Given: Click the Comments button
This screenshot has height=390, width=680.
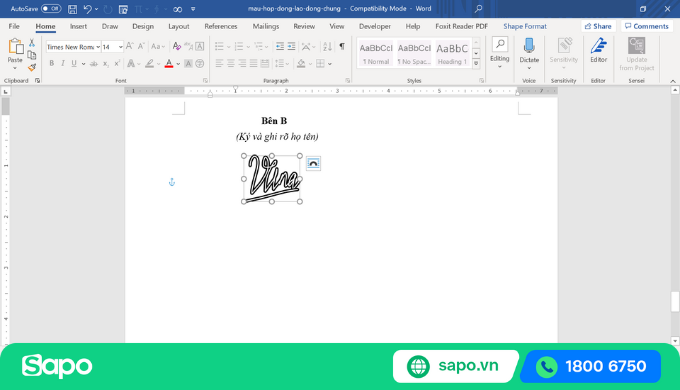Looking at the screenshot, I should (647, 26).
